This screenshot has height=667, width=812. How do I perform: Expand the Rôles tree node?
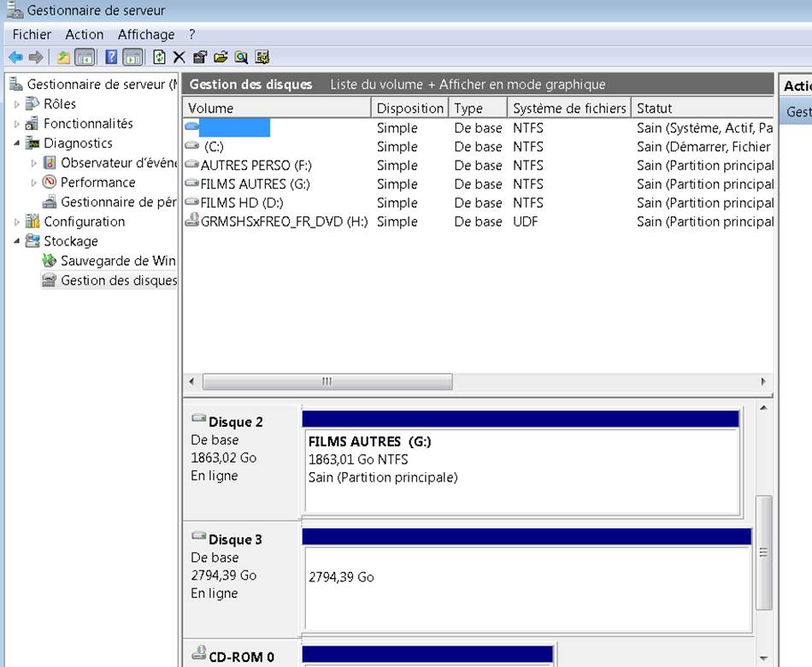point(17,104)
